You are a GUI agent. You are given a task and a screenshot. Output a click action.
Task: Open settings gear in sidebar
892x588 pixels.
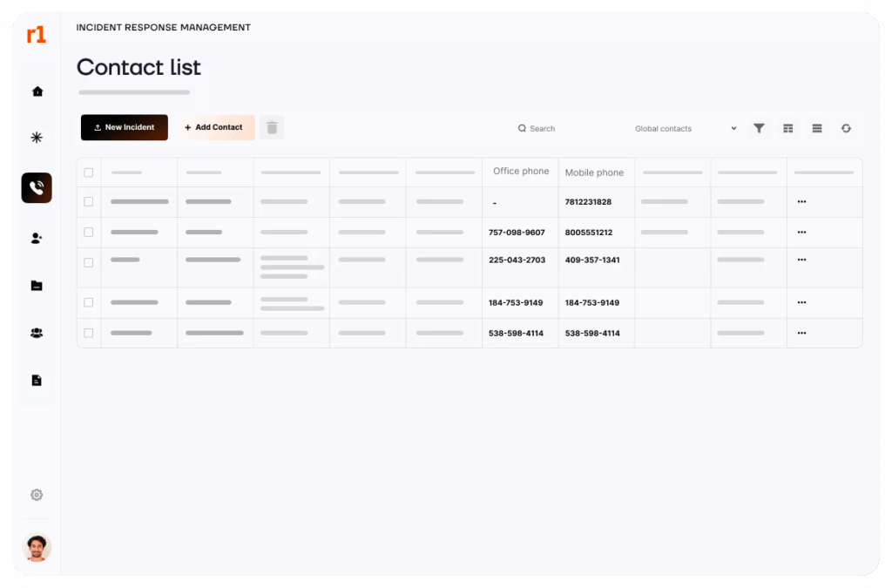click(37, 495)
